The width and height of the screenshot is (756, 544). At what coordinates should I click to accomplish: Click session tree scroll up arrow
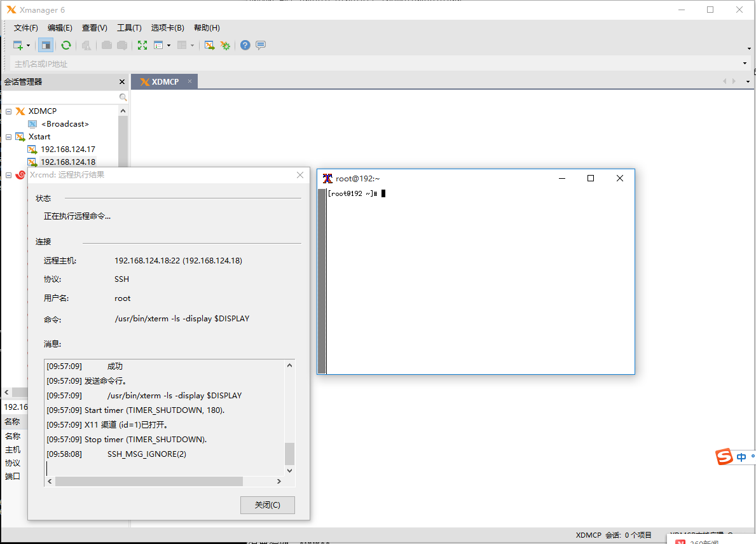123,111
